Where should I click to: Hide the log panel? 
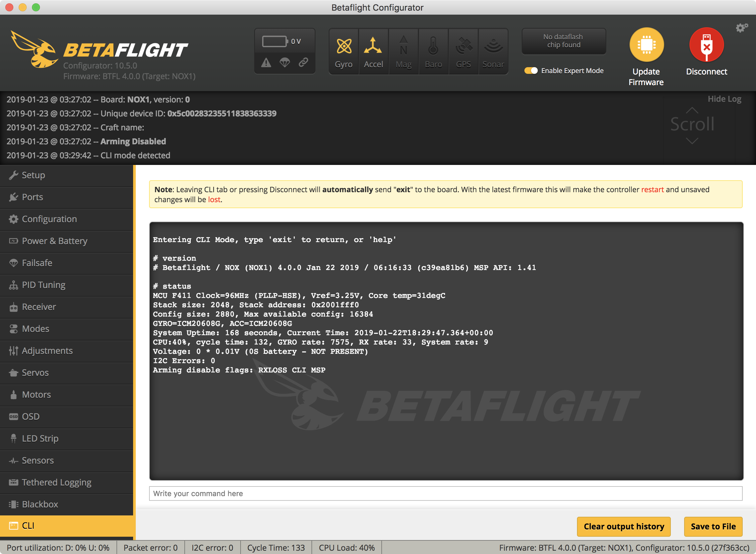click(x=724, y=98)
